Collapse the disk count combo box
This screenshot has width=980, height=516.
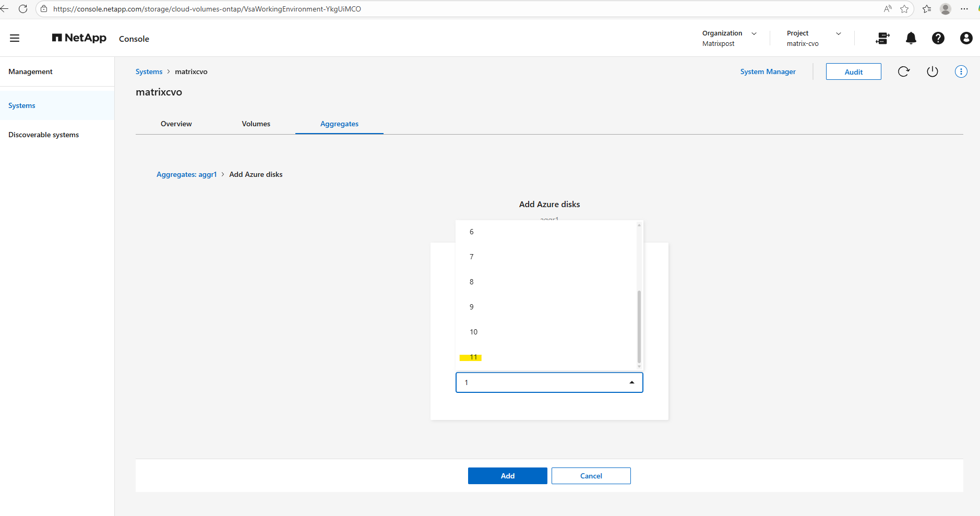(631, 382)
